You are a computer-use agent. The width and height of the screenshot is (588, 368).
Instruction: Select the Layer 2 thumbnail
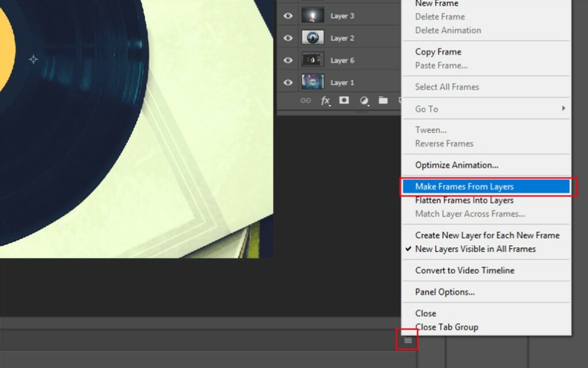pyautogui.click(x=313, y=38)
